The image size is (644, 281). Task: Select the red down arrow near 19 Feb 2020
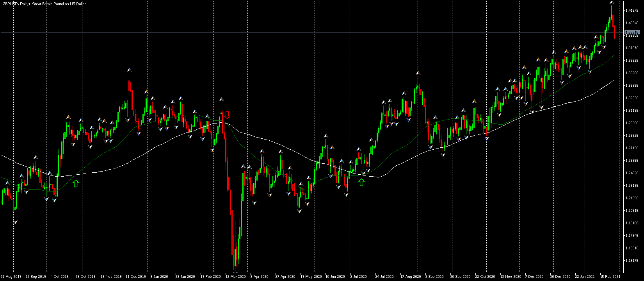pyautogui.click(x=227, y=115)
